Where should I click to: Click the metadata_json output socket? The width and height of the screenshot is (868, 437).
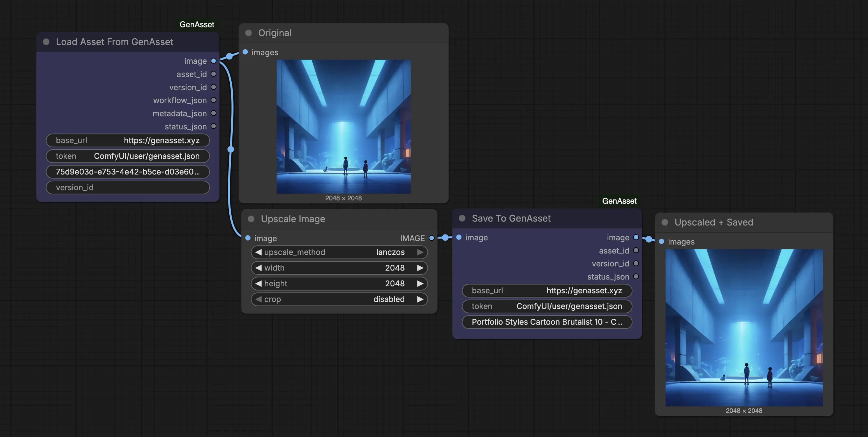213,113
